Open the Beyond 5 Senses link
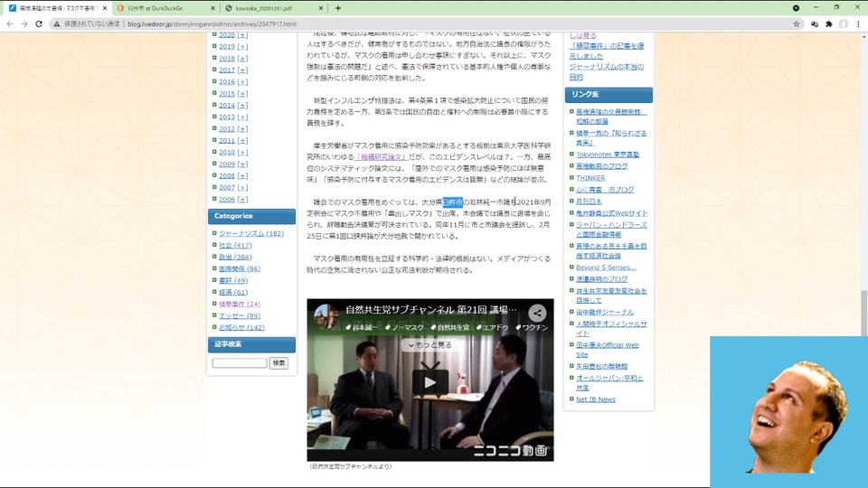 (x=606, y=267)
